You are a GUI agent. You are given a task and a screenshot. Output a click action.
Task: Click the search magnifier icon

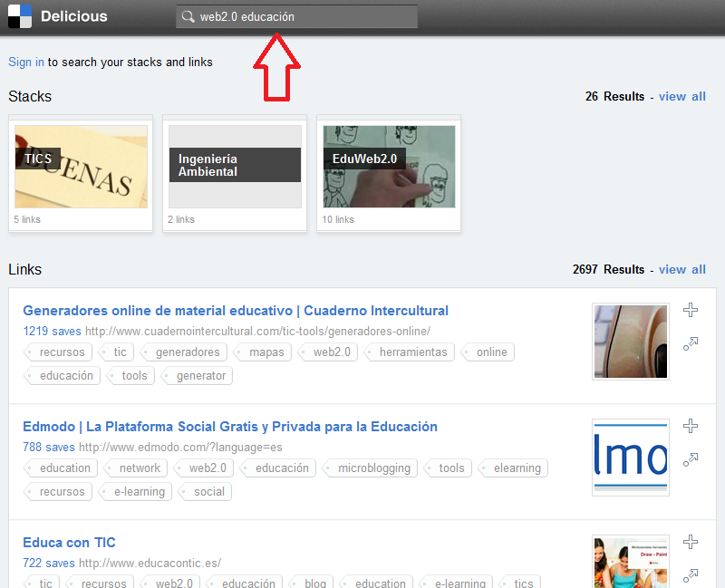click(188, 16)
